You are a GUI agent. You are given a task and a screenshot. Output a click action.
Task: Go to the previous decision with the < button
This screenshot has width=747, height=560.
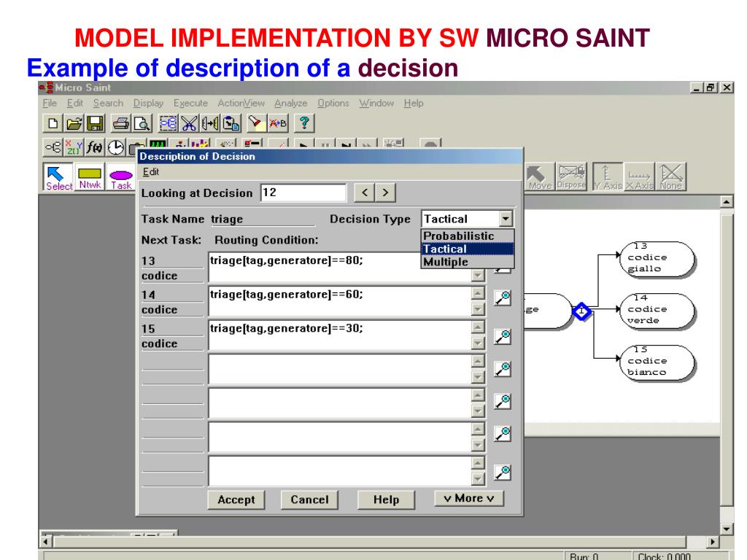click(x=365, y=192)
